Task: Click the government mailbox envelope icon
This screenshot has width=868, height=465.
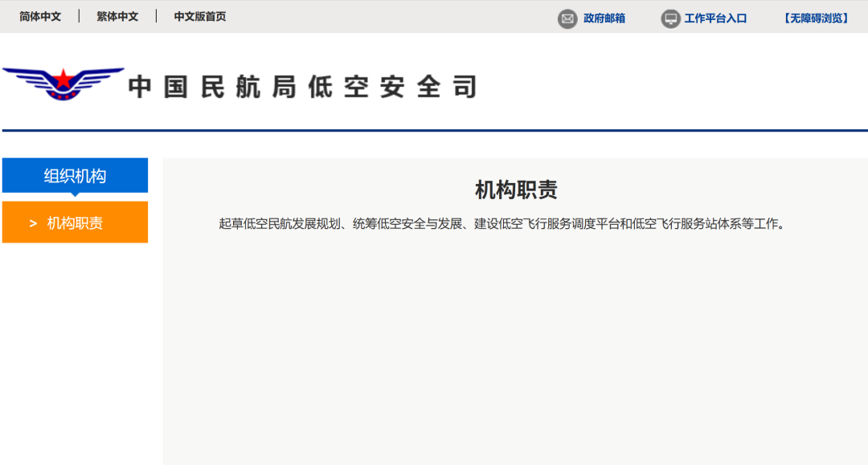Action: click(x=567, y=18)
